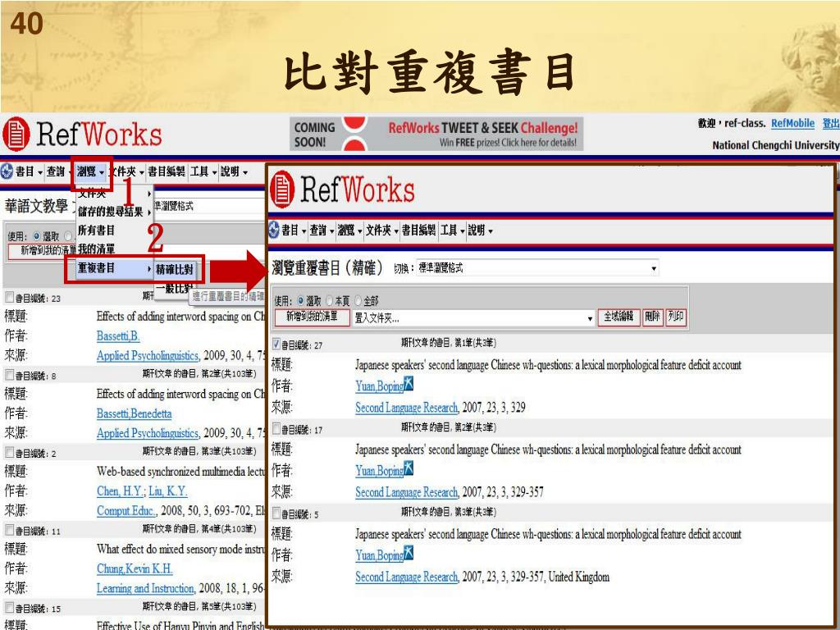Open the 工具 menu in the background window
This screenshot has width=840, height=630.
[x=203, y=171]
